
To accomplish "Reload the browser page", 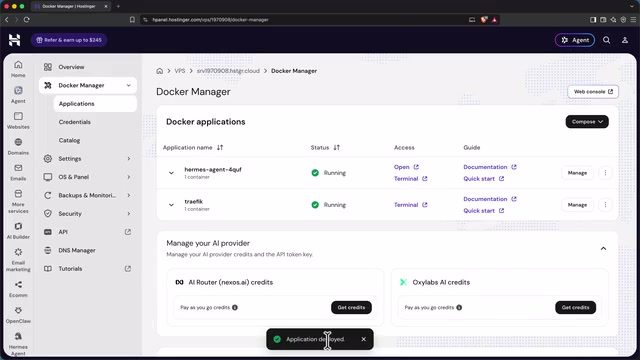I will point(27,19).
